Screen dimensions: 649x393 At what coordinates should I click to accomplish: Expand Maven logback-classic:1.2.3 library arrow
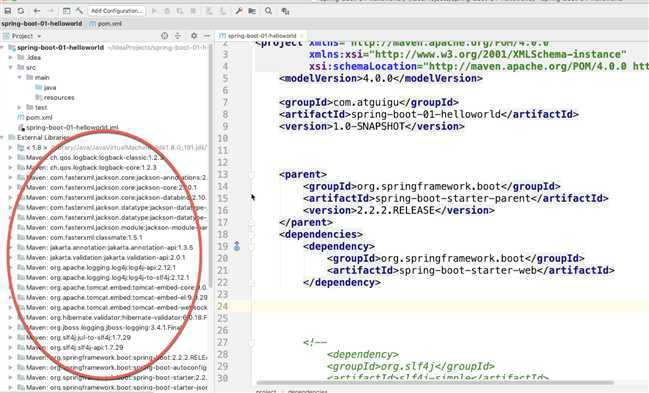tap(11, 157)
